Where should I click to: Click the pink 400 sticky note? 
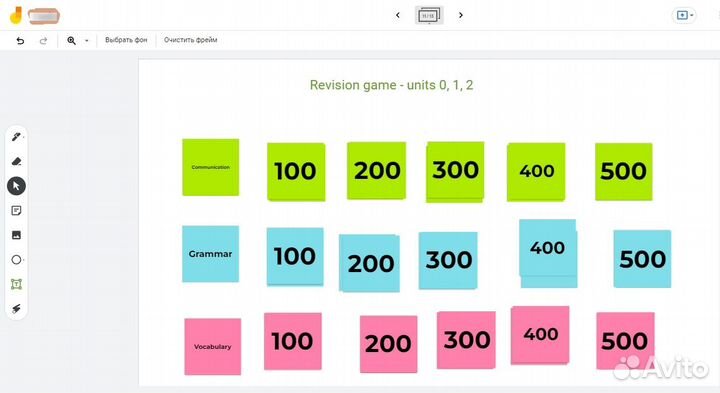pos(540,335)
